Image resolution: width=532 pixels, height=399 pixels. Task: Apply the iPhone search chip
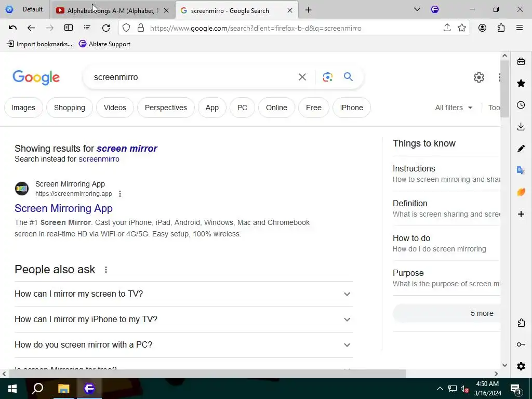352,108
